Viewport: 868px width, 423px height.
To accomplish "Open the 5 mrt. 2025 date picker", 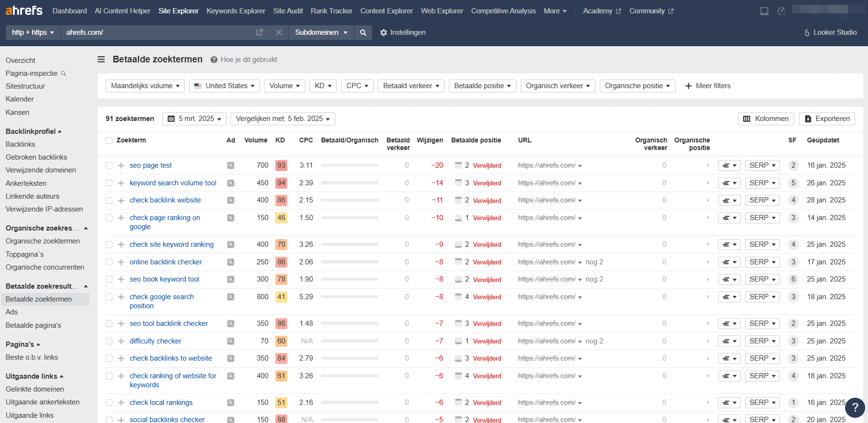I will click(x=194, y=119).
